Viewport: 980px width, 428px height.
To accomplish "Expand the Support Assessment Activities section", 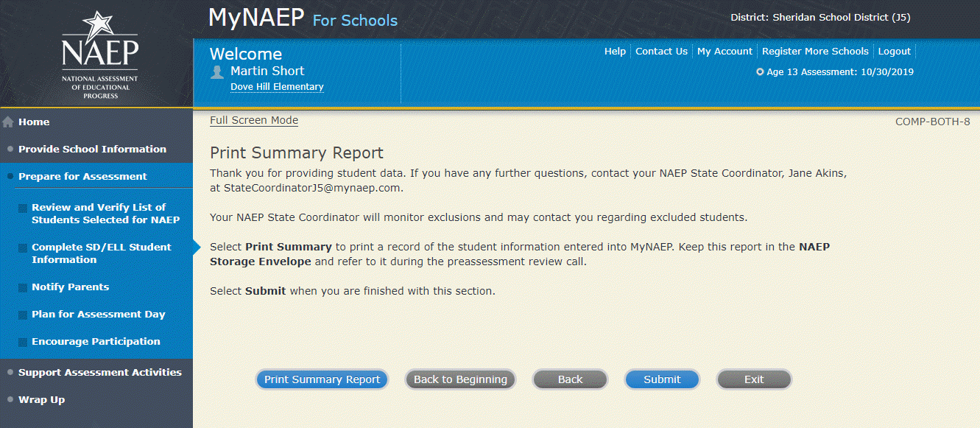I will (x=99, y=372).
